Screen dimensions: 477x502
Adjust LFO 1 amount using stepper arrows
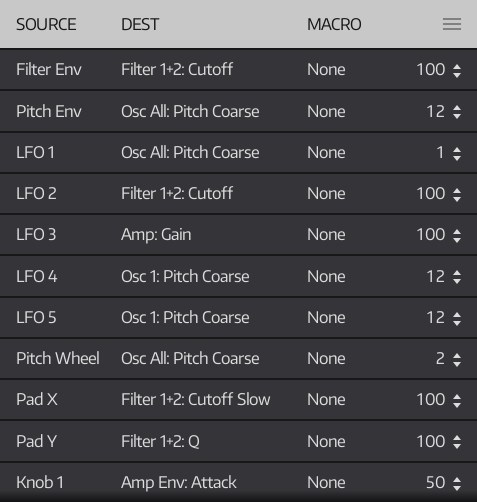pos(457,153)
